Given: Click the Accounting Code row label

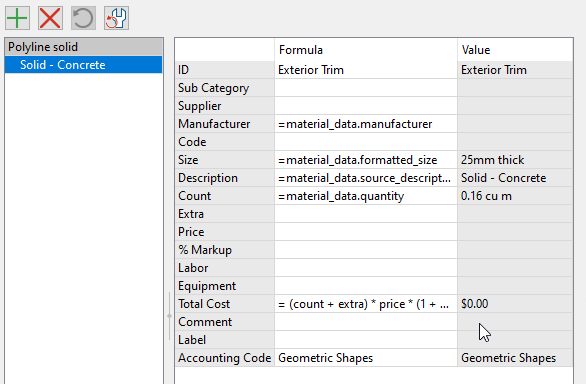Looking at the screenshot, I should point(225,358).
